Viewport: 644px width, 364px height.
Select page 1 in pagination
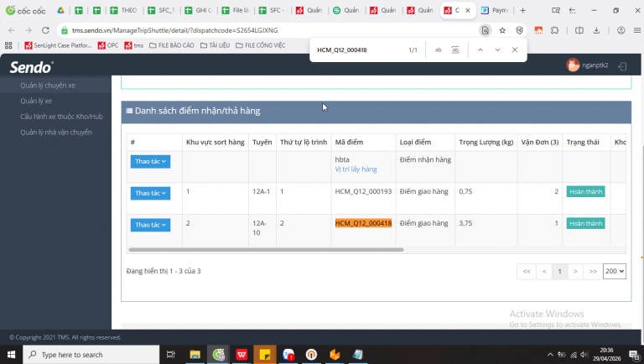(x=560, y=271)
